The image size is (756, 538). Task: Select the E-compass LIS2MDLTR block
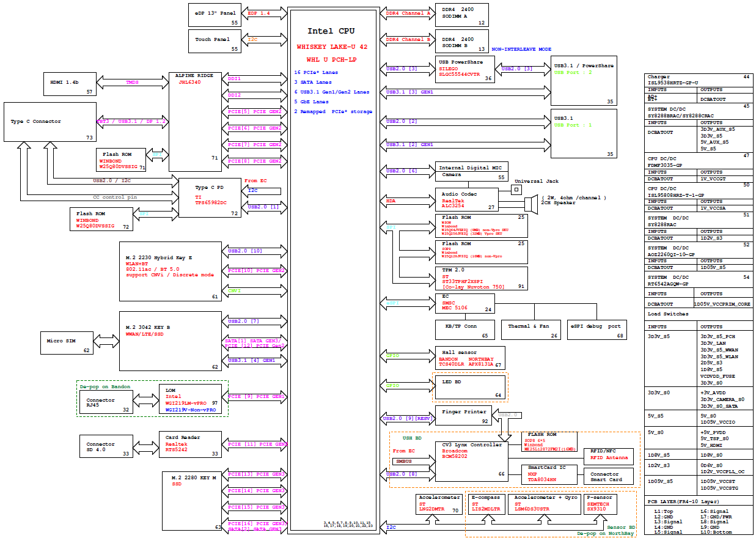pos(485,504)
